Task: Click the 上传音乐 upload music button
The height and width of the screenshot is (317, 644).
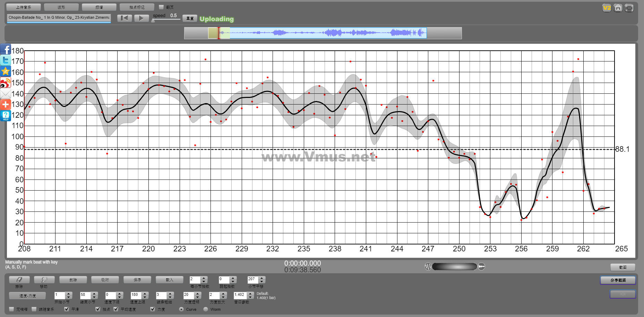Action: [x=24, y=7]
